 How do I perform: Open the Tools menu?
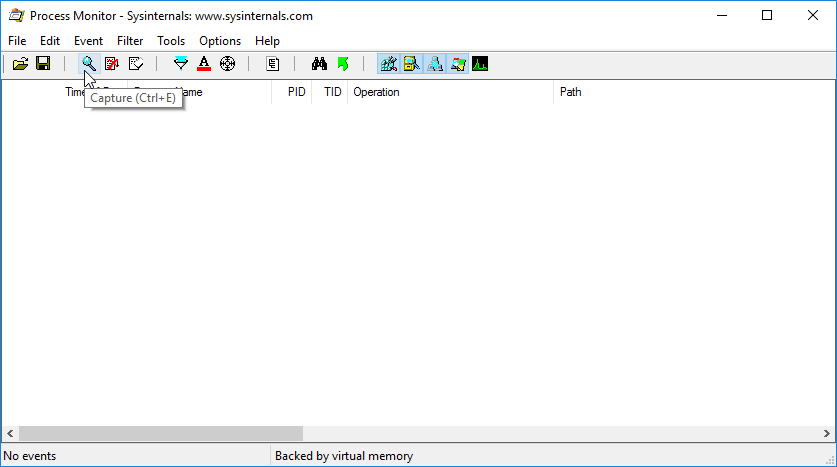click(x=171, y=41)
